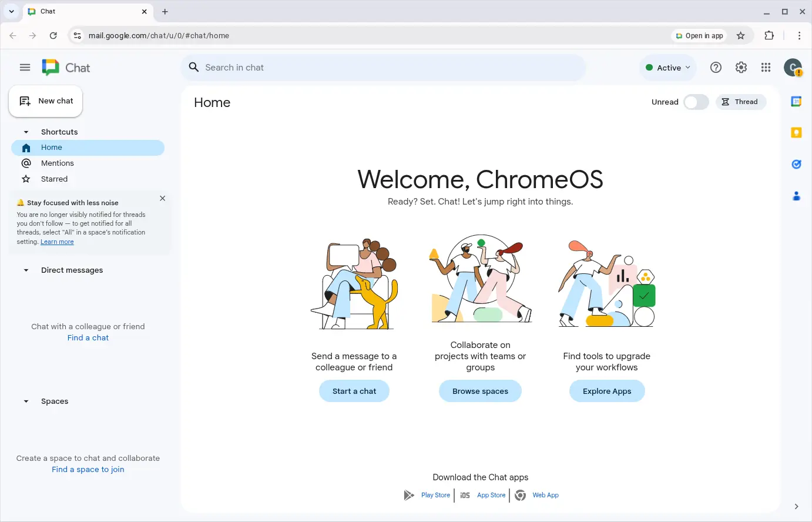Open Contacts in side panel

796,196
